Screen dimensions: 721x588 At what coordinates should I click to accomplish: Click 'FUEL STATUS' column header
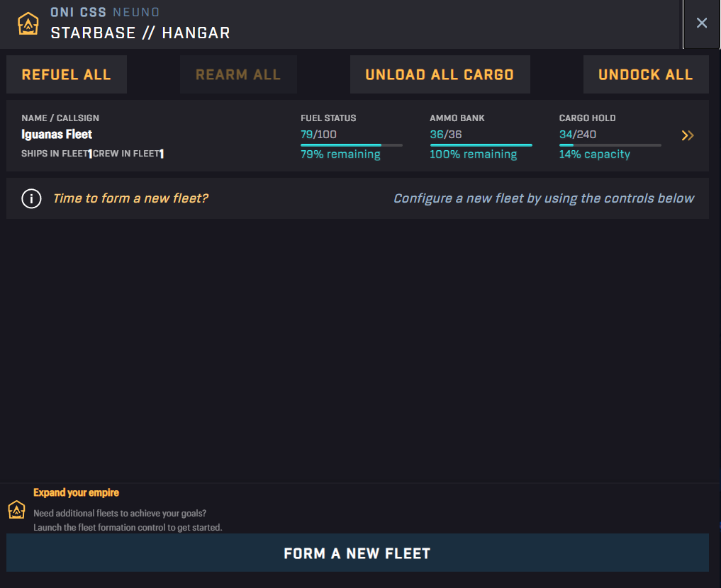pos(328,118)
